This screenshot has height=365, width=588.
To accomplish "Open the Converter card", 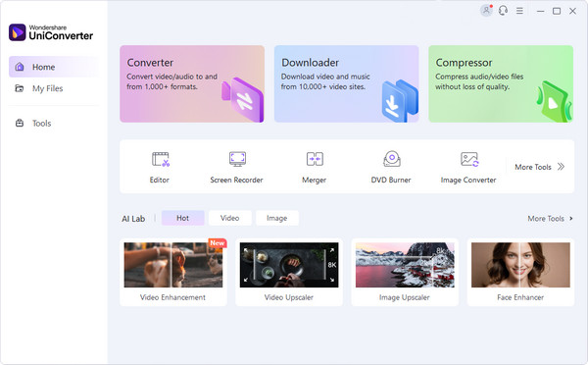I will [x=192, y=83].
